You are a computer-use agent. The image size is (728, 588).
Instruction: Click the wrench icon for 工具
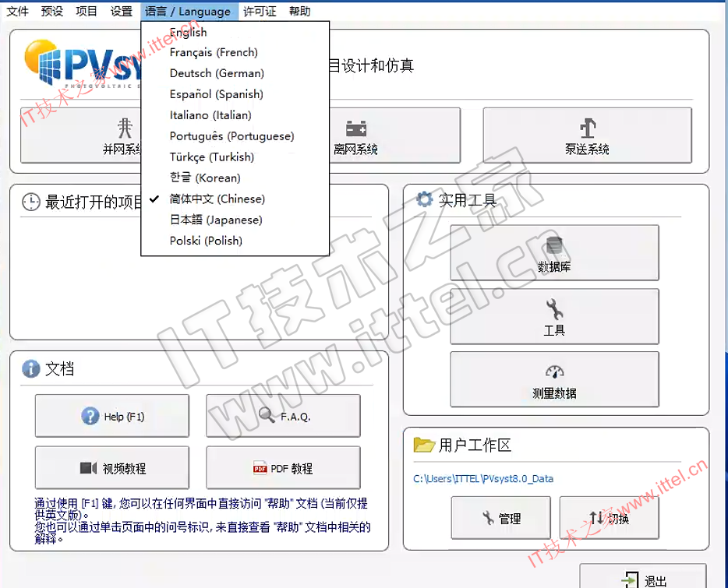click(x=554, y=309)
